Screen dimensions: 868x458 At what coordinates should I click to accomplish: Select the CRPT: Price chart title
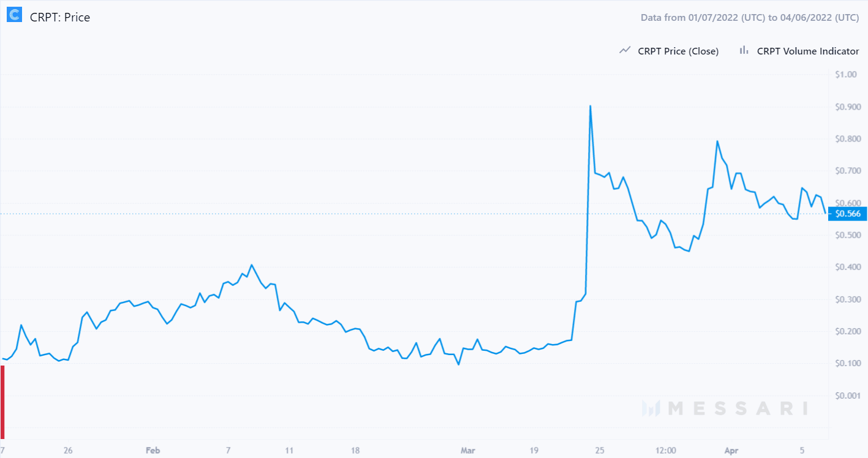click(x=60, y=18)
